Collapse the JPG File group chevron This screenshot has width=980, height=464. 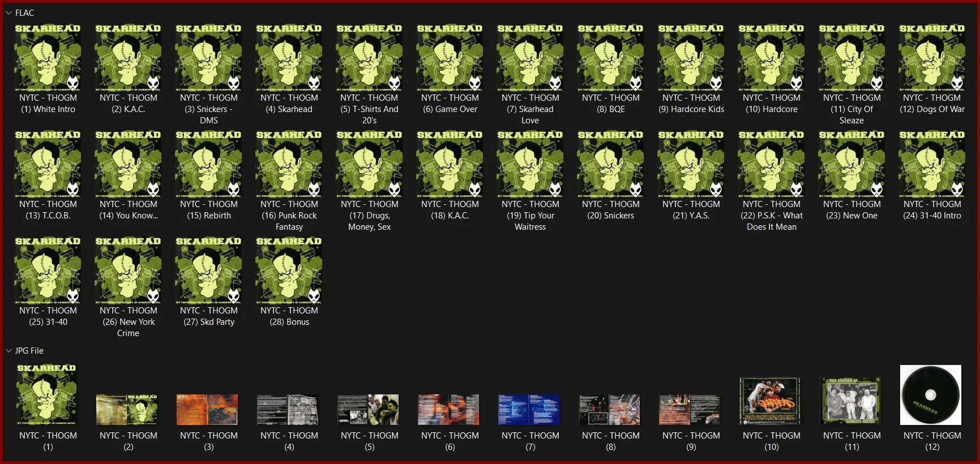point(8,351)
